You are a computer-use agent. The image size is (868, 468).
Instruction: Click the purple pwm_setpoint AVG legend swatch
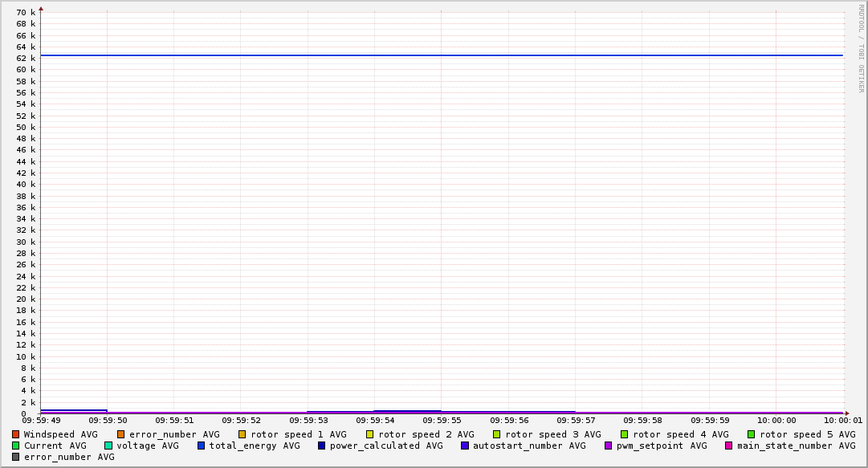pos(608,446)
